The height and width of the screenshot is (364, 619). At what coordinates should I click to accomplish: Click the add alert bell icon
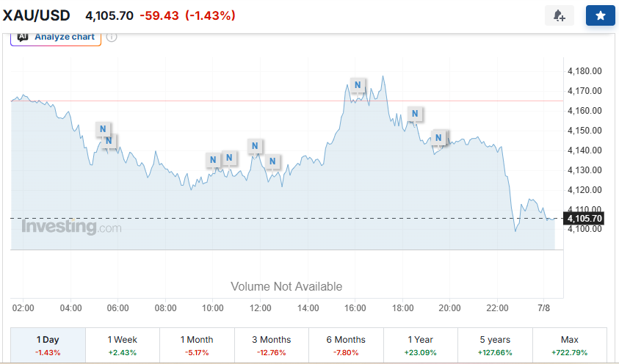point(559,15)
